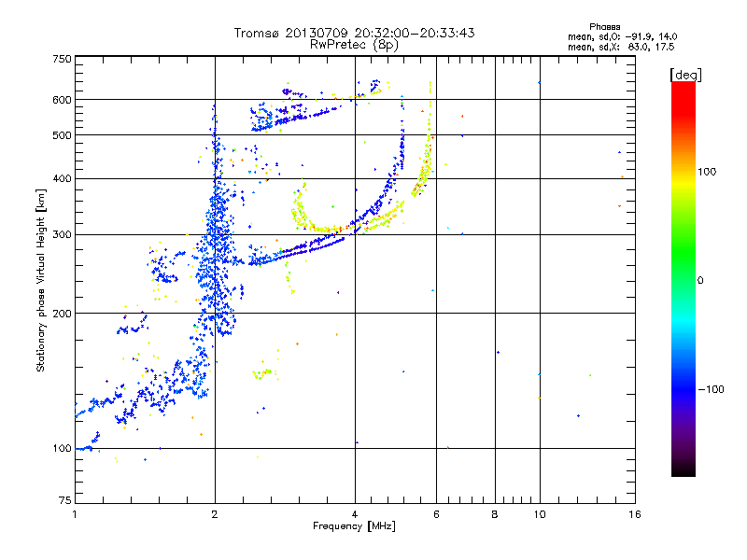Select the "RwPretec (8p)" subtitle
Image resolution: width=747 pixels, height=560 pixels.
[354, 45]
